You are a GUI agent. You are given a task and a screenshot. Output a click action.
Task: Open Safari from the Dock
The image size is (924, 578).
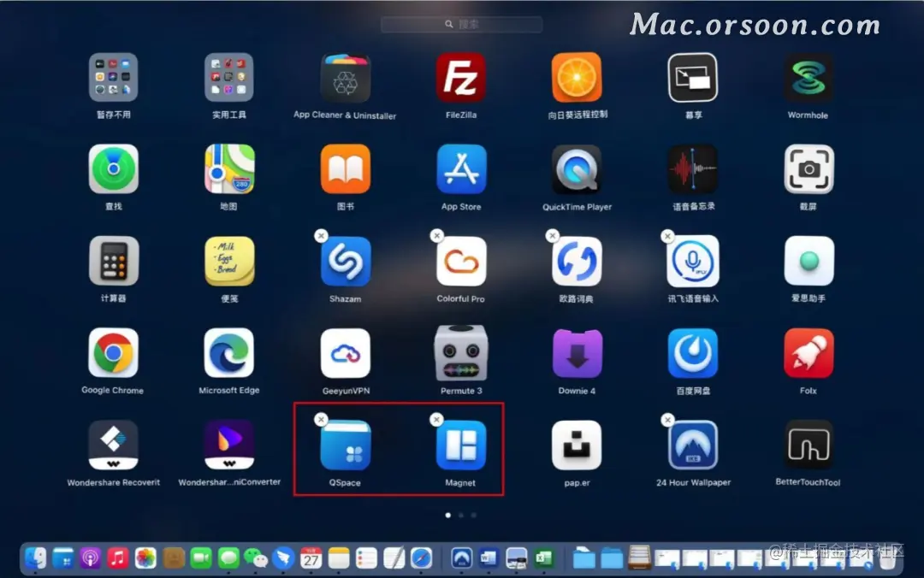(x=421, y=557)
